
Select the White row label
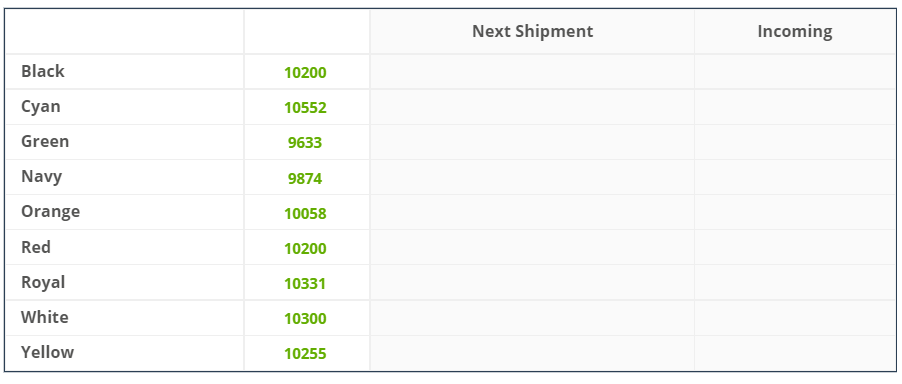click(45, 317)
